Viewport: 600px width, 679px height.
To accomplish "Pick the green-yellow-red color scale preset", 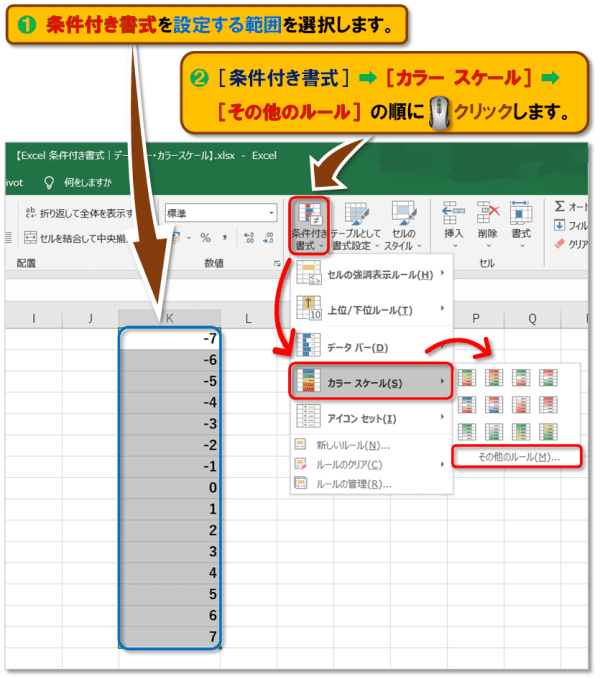I will point(467,378).
